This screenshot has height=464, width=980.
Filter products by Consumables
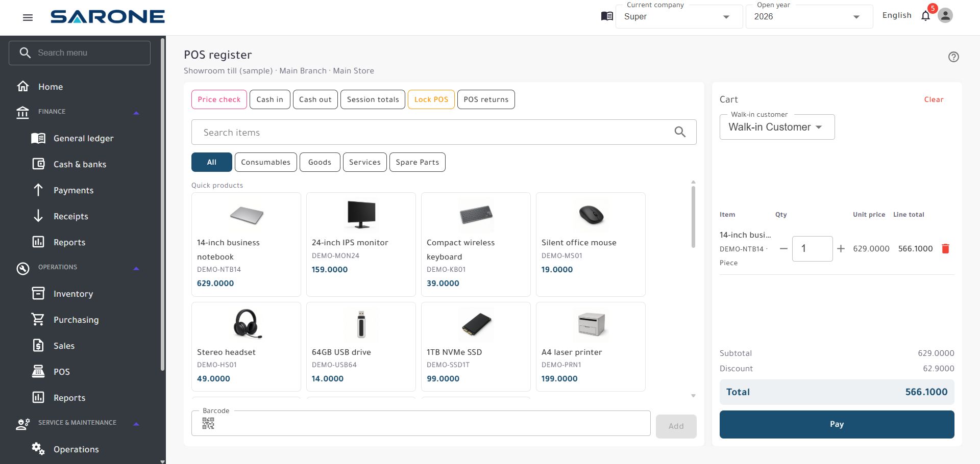tap(265, 162)
